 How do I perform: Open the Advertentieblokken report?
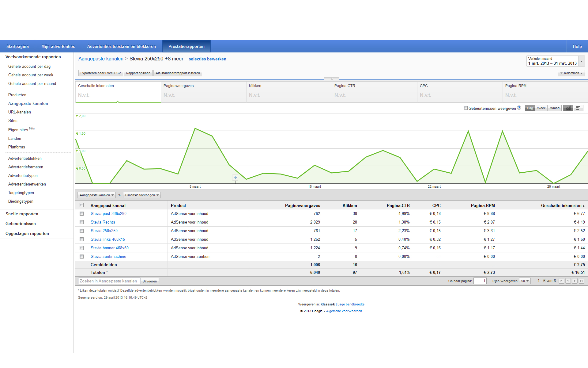pos(25,158)
